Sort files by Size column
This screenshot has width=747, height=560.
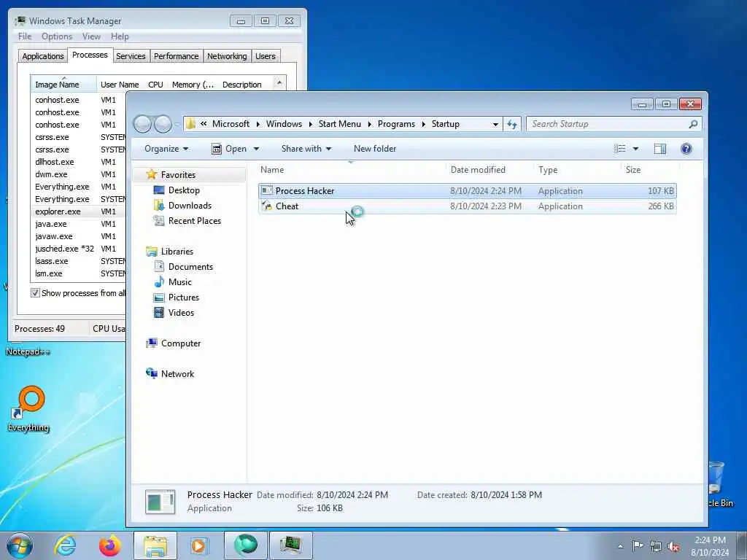[x=632, y=170]
